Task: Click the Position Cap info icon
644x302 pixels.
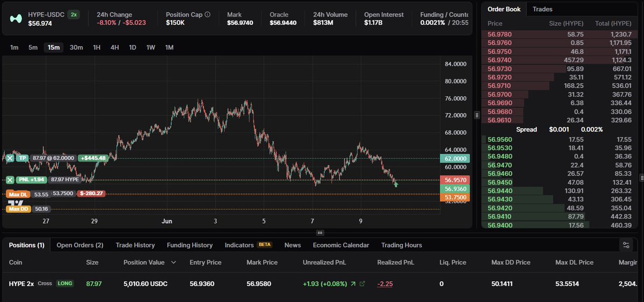Action: tap(208, 14)
